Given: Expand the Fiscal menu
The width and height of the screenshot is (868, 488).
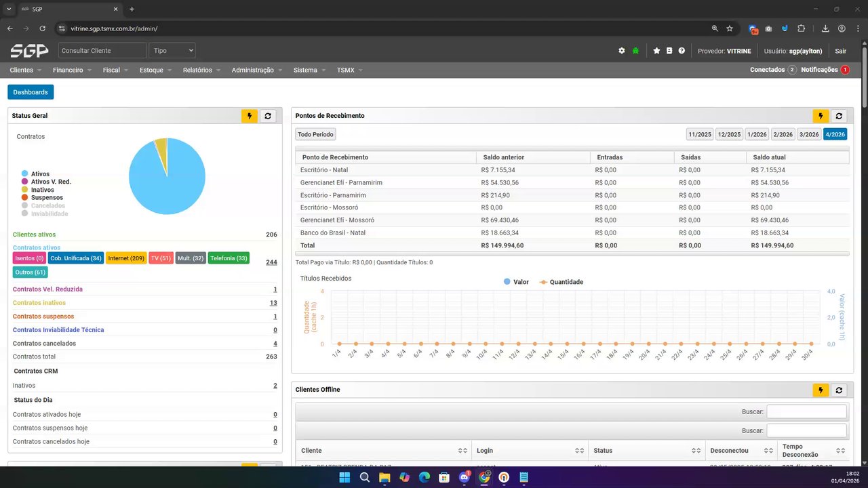Looking at the screenshot, I should tap(116, 70).
